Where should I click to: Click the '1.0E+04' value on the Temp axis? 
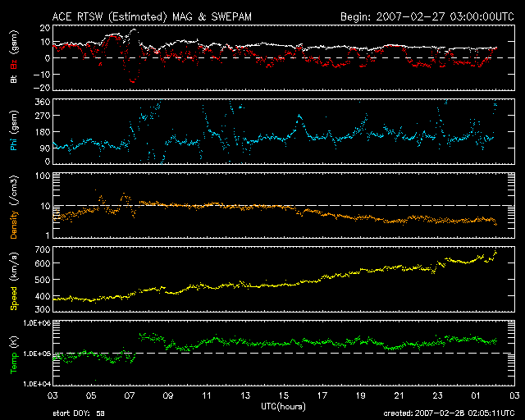coord(37,384)
